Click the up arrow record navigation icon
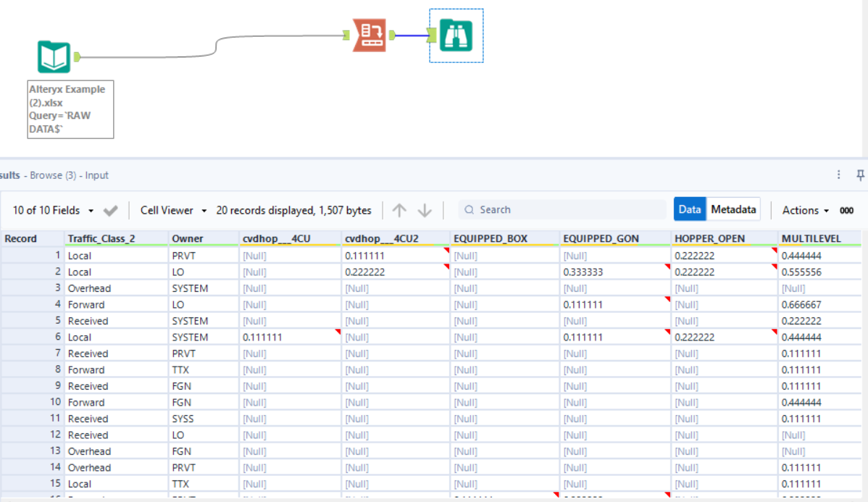Screen dimensions: 868x502 coord(398,209)
